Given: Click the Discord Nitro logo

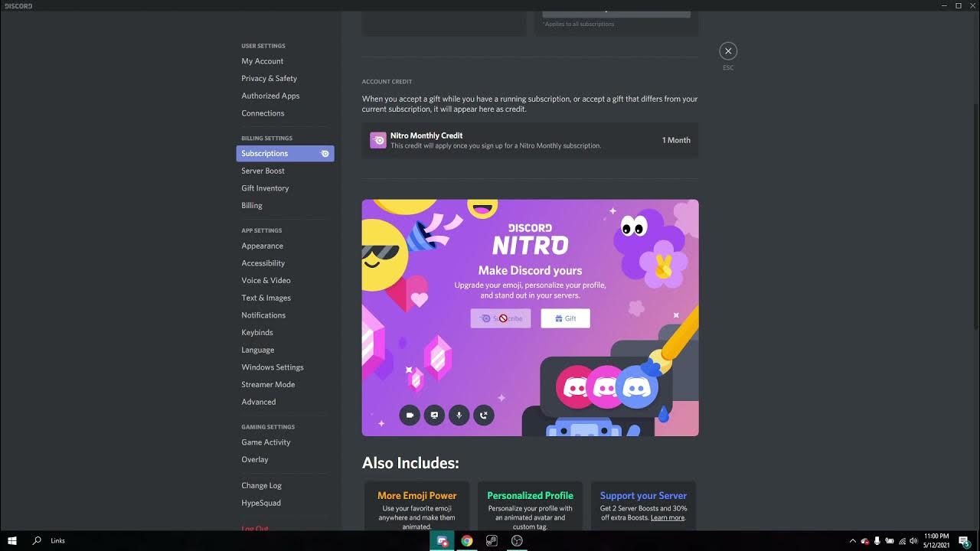Looking at the screenshot, I should [530, 240].
